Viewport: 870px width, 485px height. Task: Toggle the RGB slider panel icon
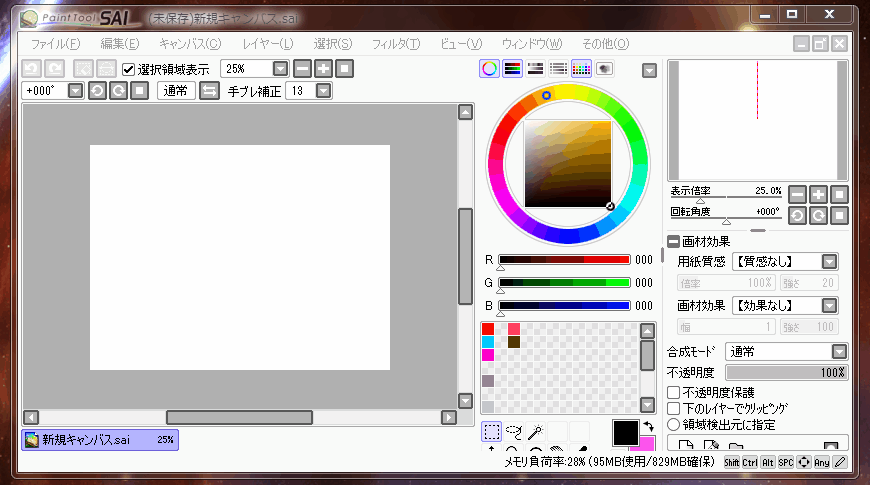[512, 68]
